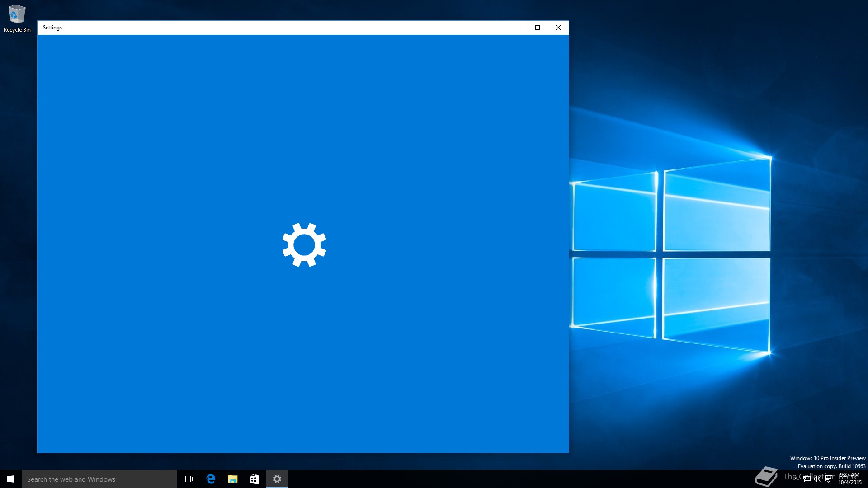
Task: Open the Store app from the taskbar
Action: 255,479
